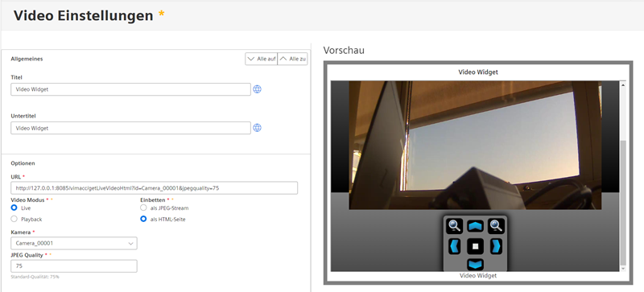Tilt camera down with the down arrow
Image resolution: width=644 pixels, height=292 pixels.
coord(475,264)
